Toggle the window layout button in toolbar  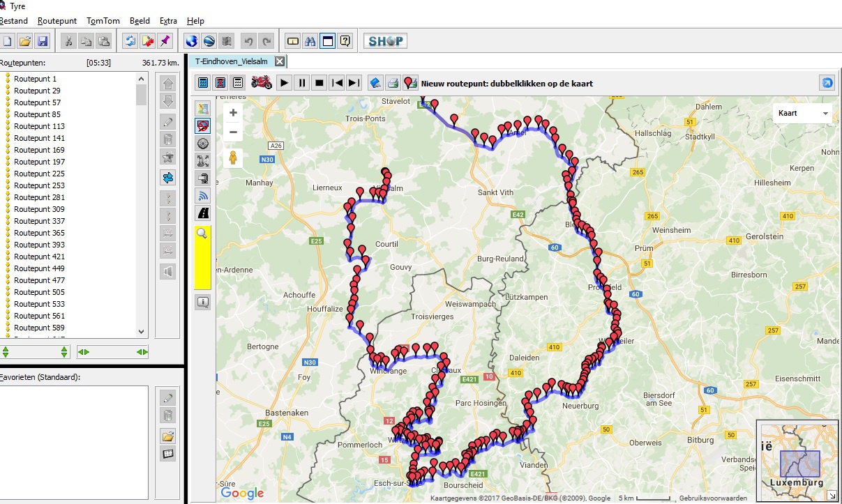coord(327,41)
